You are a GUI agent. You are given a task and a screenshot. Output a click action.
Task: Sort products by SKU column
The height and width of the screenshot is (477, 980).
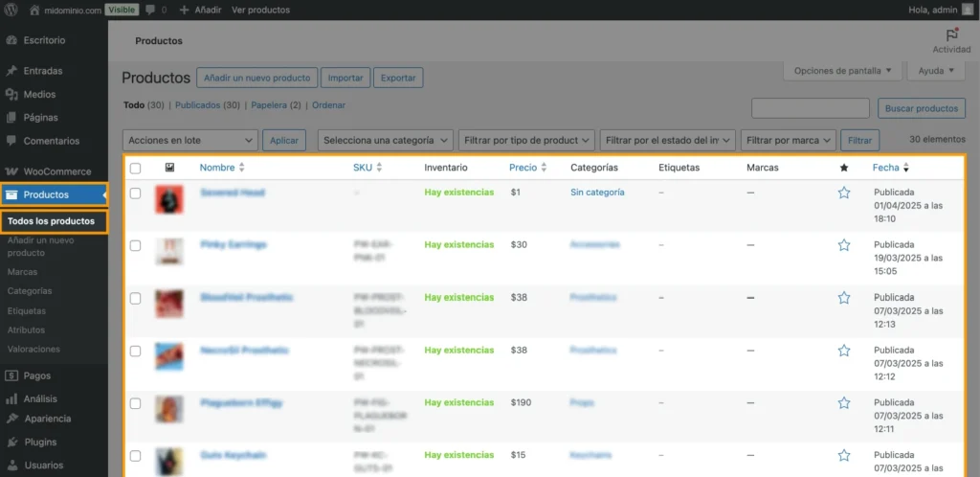(x=367, y=168)
